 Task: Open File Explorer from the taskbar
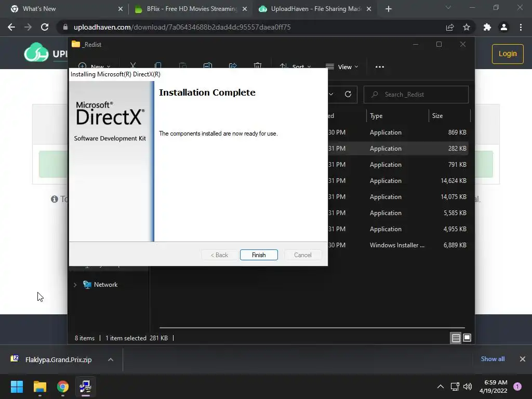point(39,387)
